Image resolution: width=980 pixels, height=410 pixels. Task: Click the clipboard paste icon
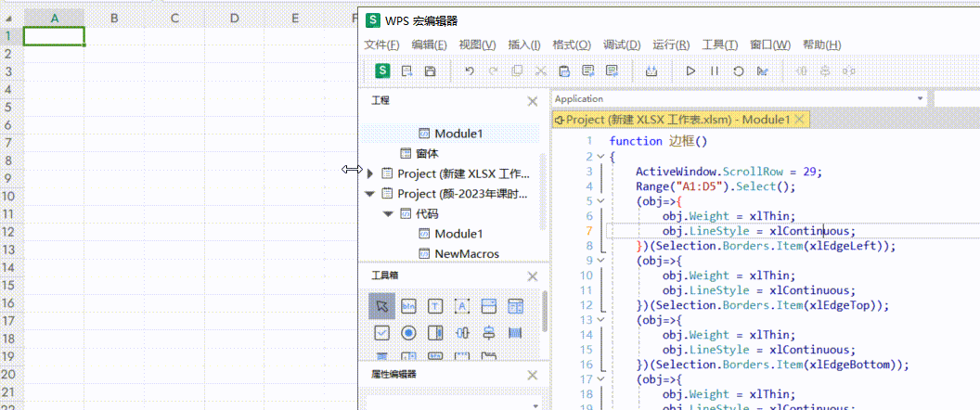[564, 71]
